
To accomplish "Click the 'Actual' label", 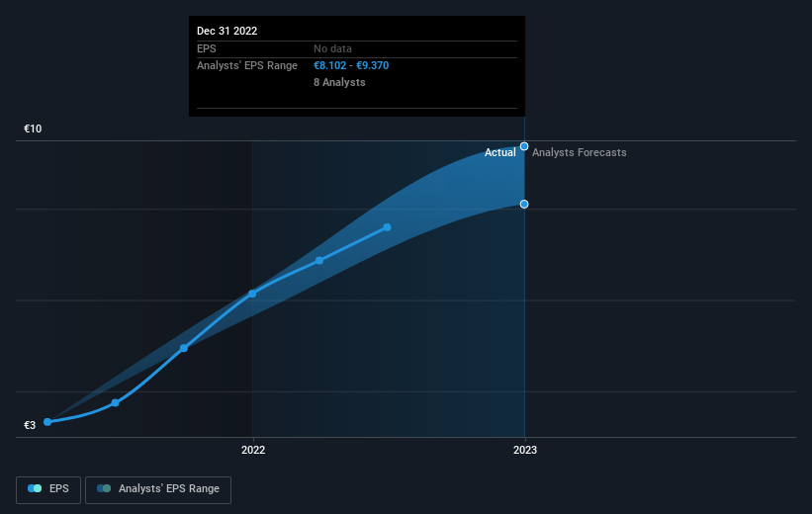I will 499,152.
